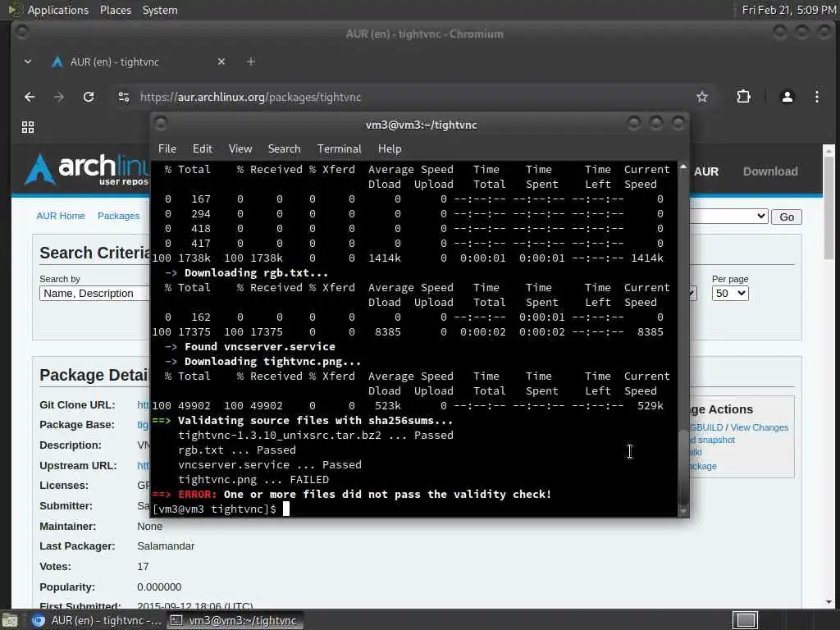
Task: Open the System menu in top panel
Action: 160,10
